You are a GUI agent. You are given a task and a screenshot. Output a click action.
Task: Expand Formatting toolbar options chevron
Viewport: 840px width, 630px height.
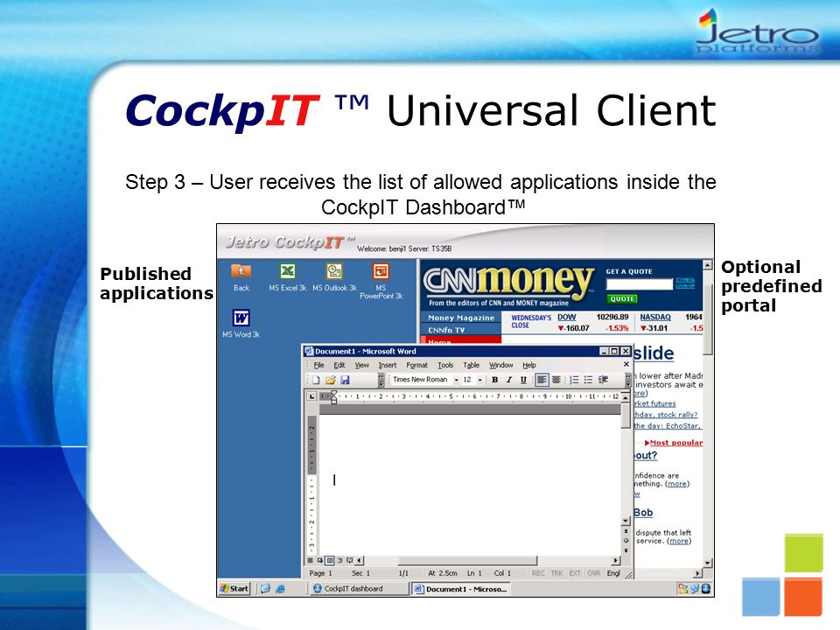pyautogui.click(x=628, y=380)
